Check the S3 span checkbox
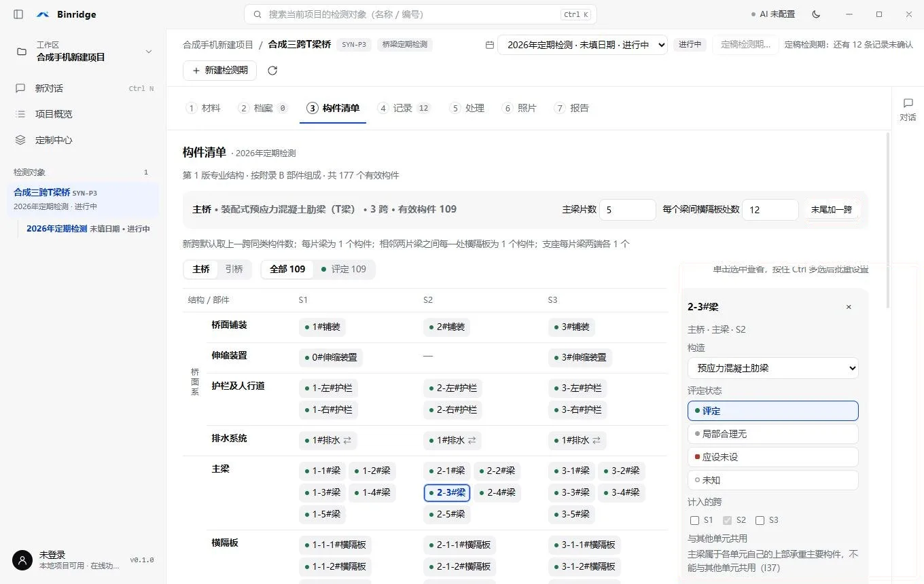The width and height of the screenshot is (924, 584). point(760,520)
